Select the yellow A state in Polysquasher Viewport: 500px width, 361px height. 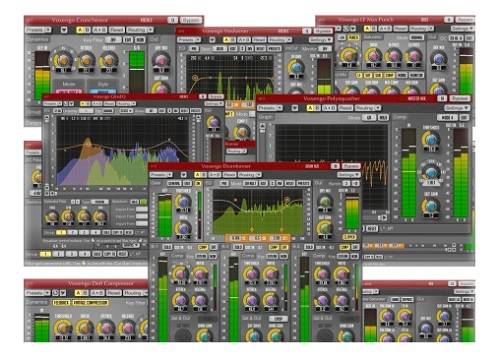(x=310, y=108)
